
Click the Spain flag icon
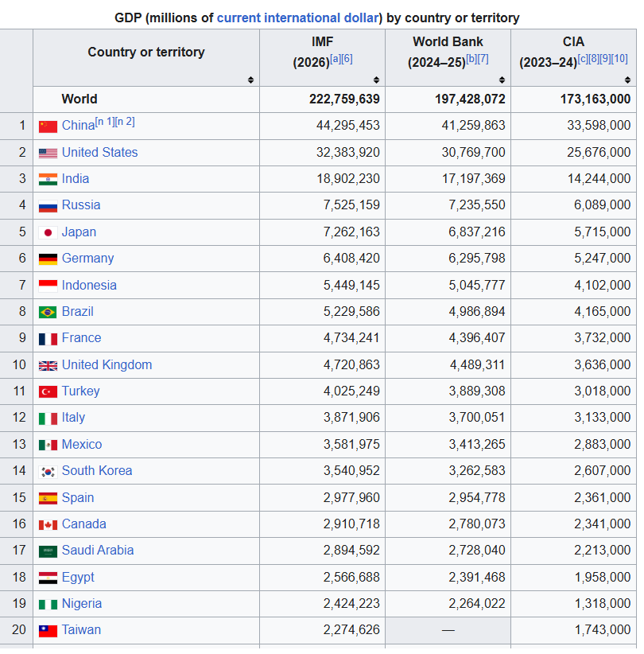(48, 498)
